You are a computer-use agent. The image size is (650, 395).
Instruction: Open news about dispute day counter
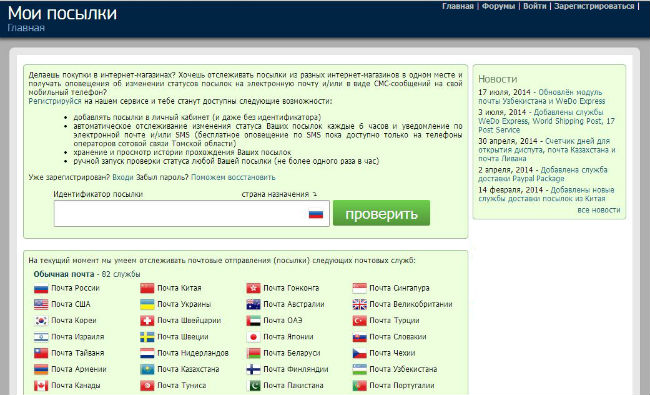point(547,150)
